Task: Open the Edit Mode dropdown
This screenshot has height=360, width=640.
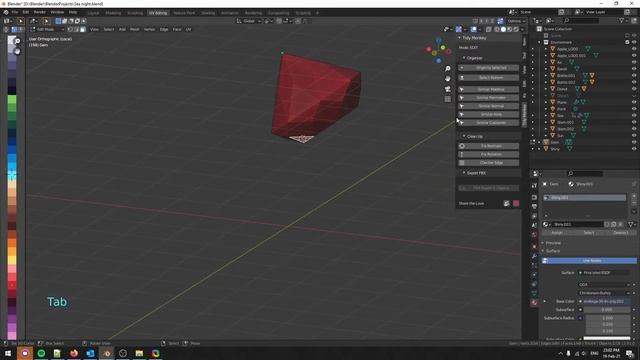Action: (x=47, y=29)
